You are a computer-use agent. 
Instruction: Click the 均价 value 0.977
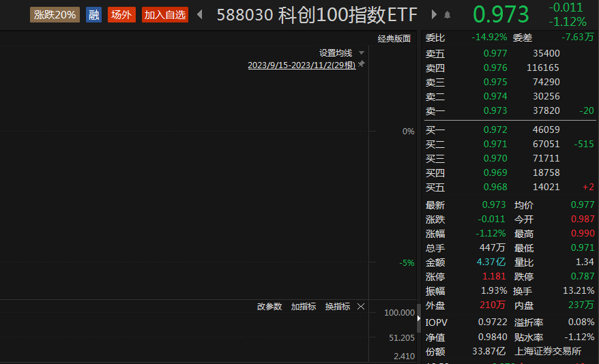(x=583, y=205)
